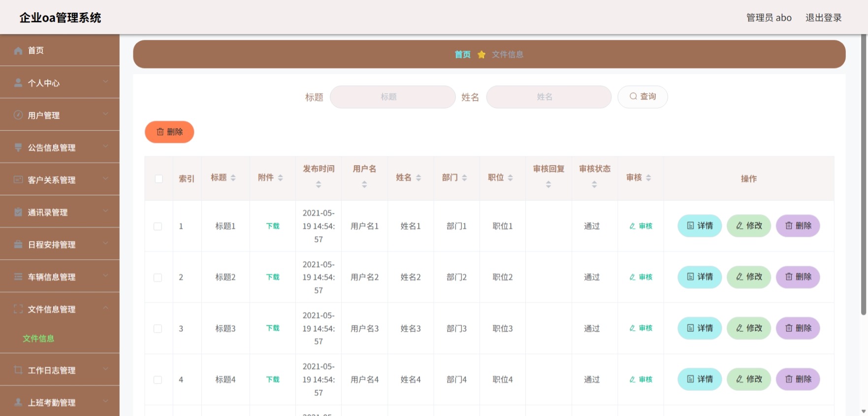Expand the 日程安排管理 chevron
868x416 pixels.
105,243
